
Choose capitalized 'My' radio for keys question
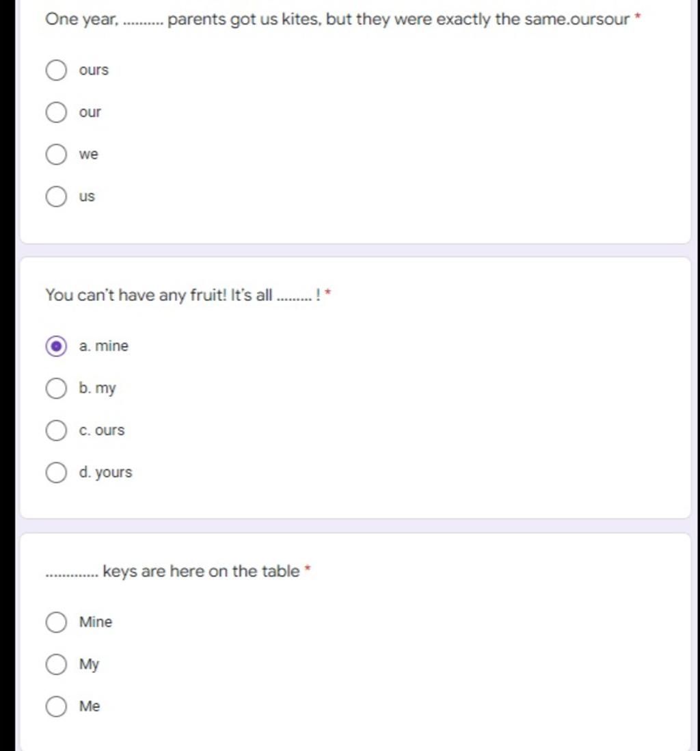pyautogui.click(x=56, y=664)
